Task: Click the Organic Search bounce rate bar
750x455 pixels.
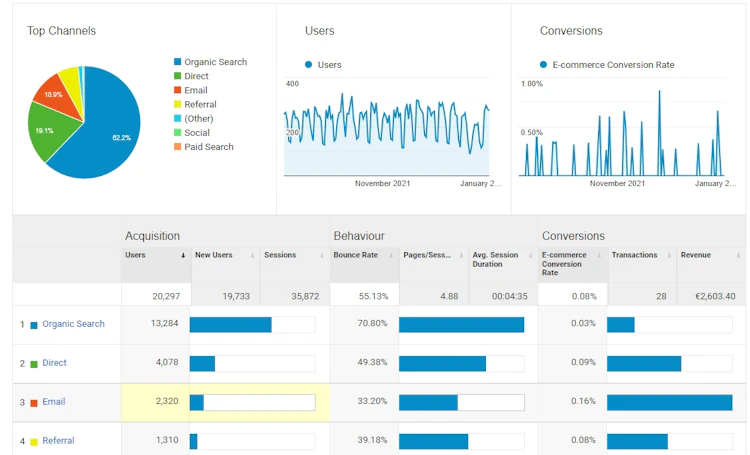Action: [x=462, y=324]
